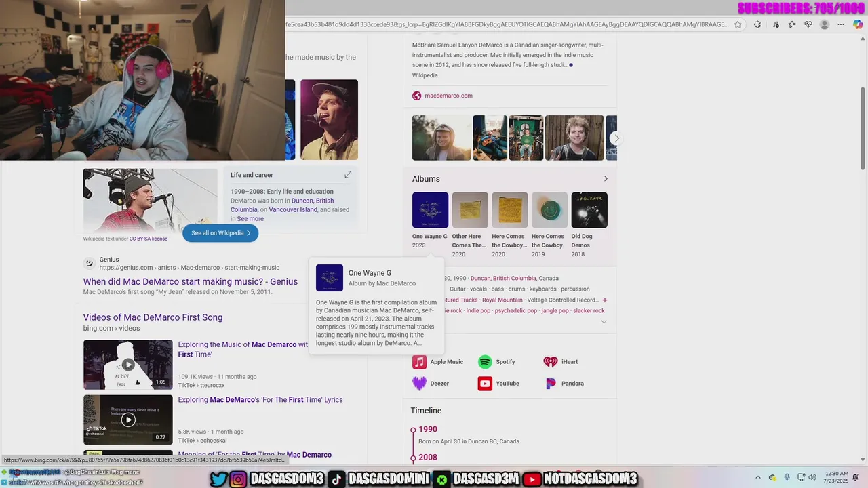Open the One Wayne G album cover
Image resolution: width=868 pixels, height=488 pixels.
[x=430, y=210]
